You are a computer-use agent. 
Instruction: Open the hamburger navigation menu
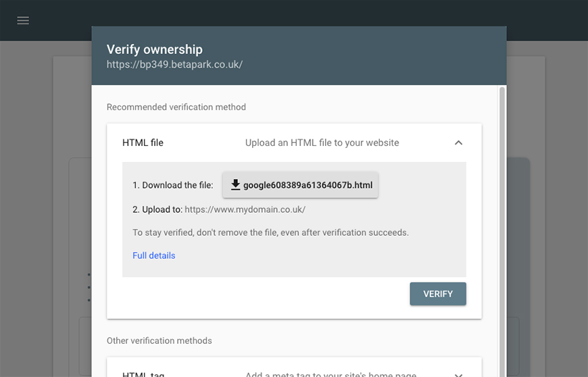tap(23, 20)
